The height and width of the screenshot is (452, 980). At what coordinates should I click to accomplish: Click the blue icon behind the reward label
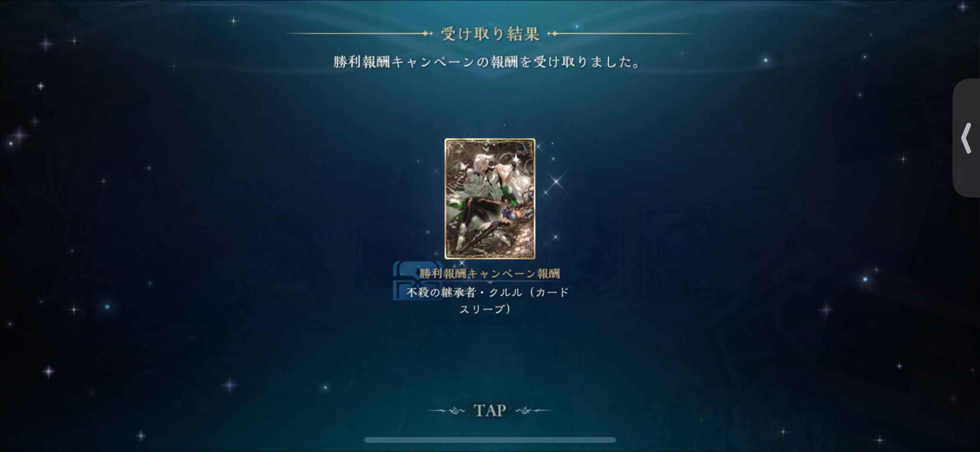click(x=417, y=280)
